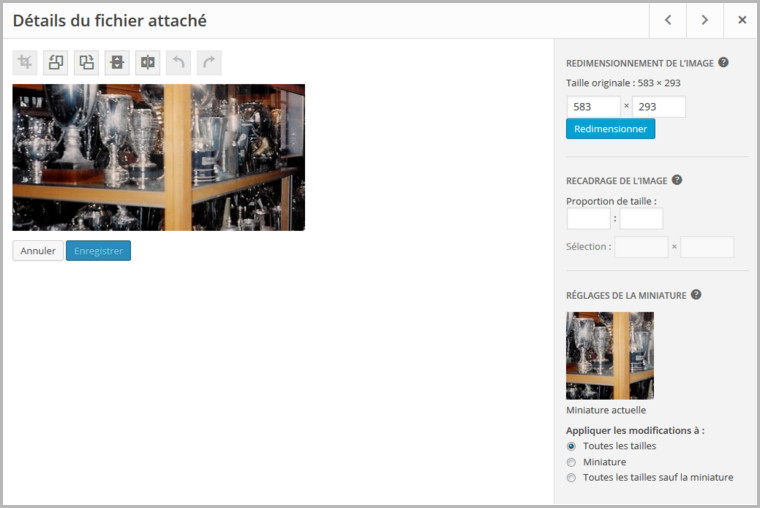
Task: Click the trophy image being edited
Action: coord(158,157)
